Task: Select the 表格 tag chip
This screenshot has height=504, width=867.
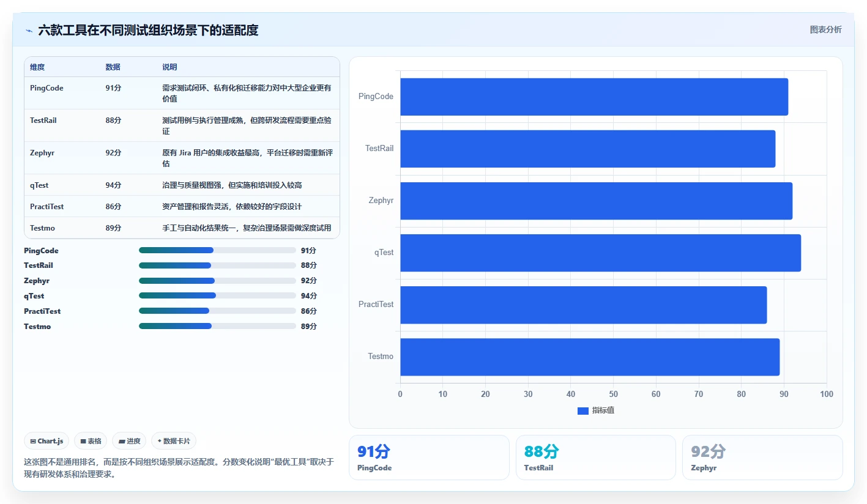Action: click(x=91, y=441)
